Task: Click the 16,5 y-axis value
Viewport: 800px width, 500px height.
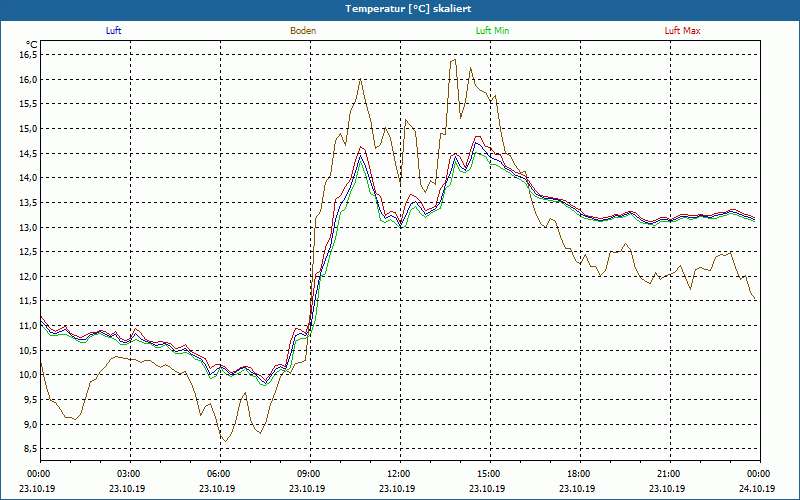Action: 29,55
